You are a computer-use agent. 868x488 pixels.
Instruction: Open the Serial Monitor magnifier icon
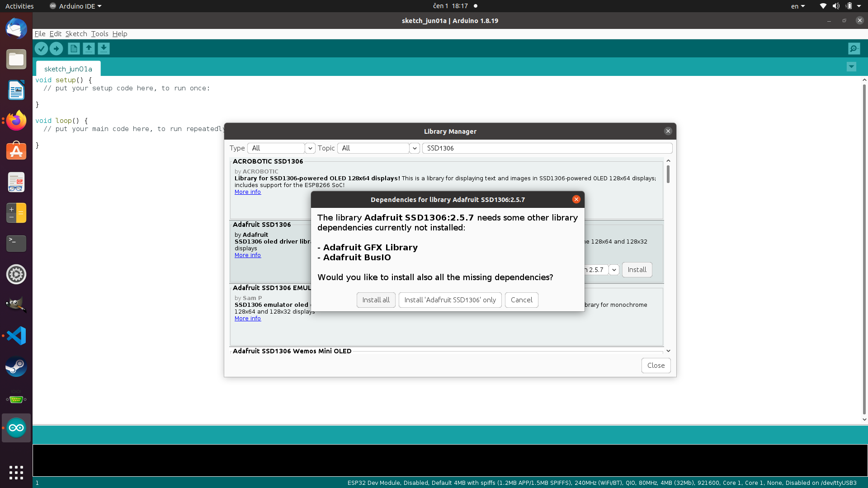point(854,48)
